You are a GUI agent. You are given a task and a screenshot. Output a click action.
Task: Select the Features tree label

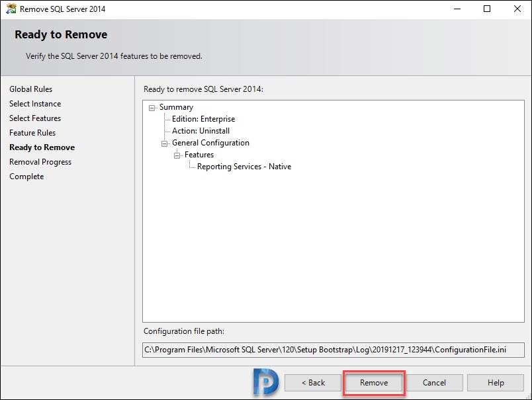(x=199, y=155)
